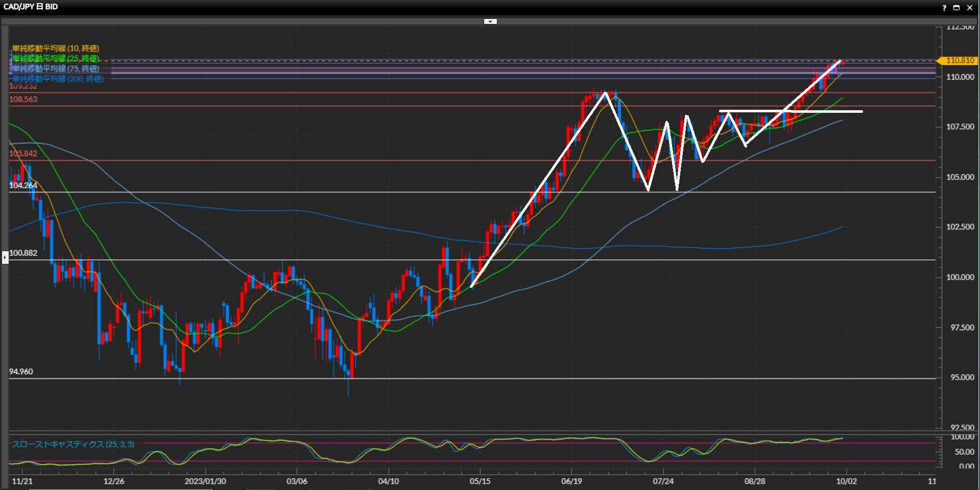The height and width of the screenshot is (490, 980).
Task: Click the 2023/01/30 date on time axis
Action: point(205,481)
